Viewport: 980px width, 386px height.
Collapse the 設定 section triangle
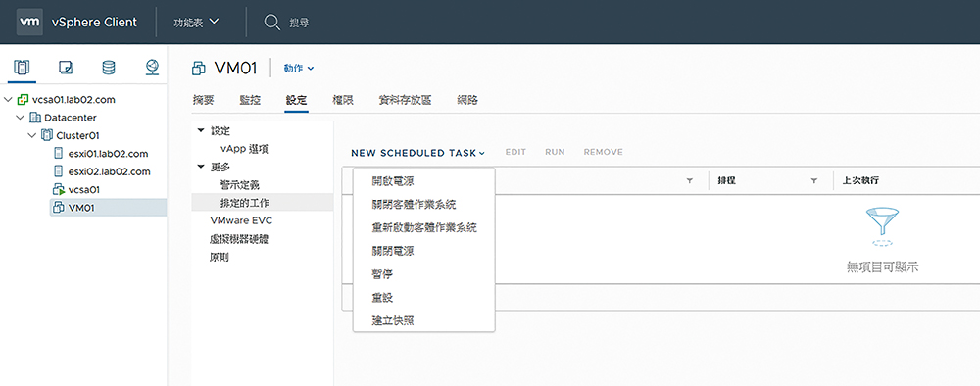click(x=201, y=131)
